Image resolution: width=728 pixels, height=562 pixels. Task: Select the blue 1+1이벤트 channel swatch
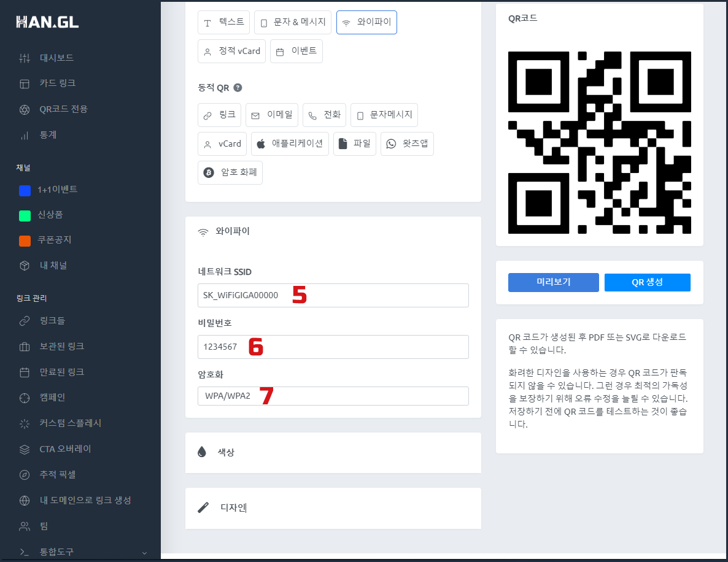[25, 190]
